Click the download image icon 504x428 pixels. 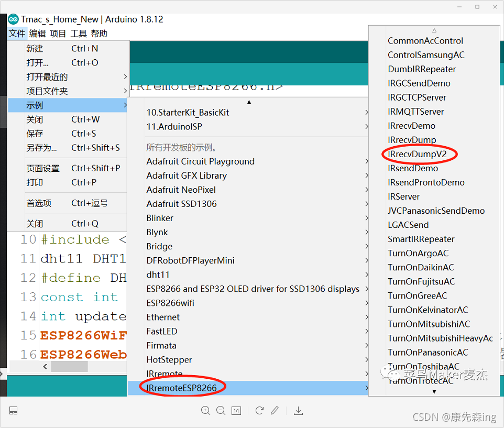click(298, 411)
